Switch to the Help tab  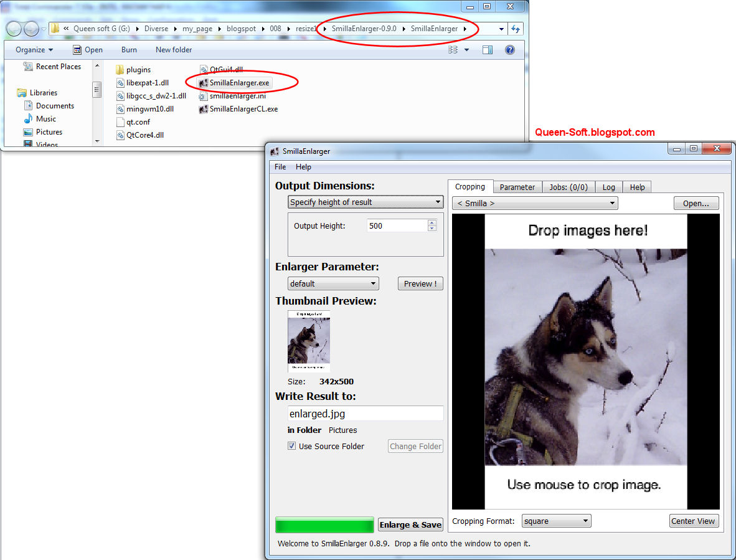click(637, 187)
